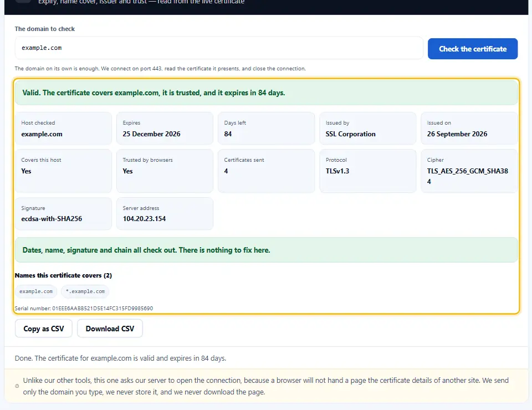Click the port 443 helper text under input

(160, 69)
